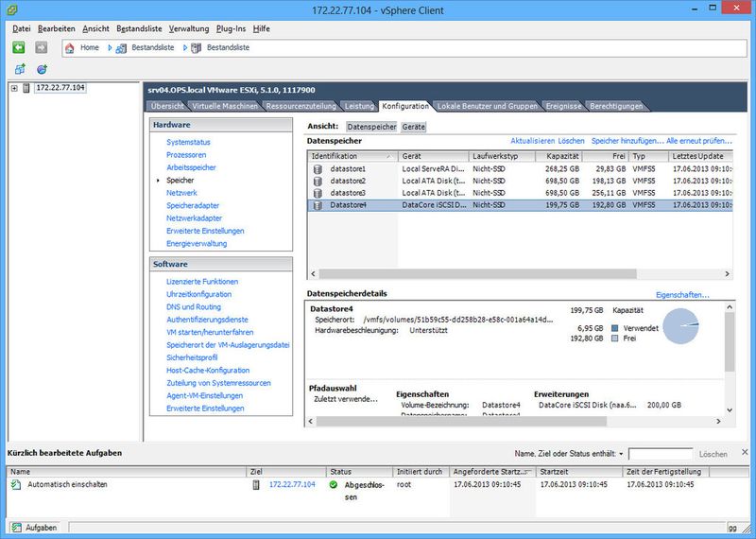Viewport: 756px width, 539px height.
Task: Expand breadcrumb arrow before second Bestandsliste
Action: pyautogui.click(x=185, y=48)
